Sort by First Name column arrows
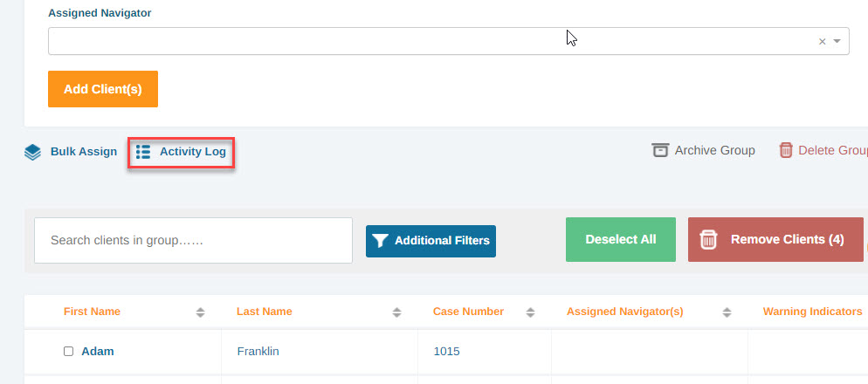This screenshot has width=868, height=384. click(200, 312)
